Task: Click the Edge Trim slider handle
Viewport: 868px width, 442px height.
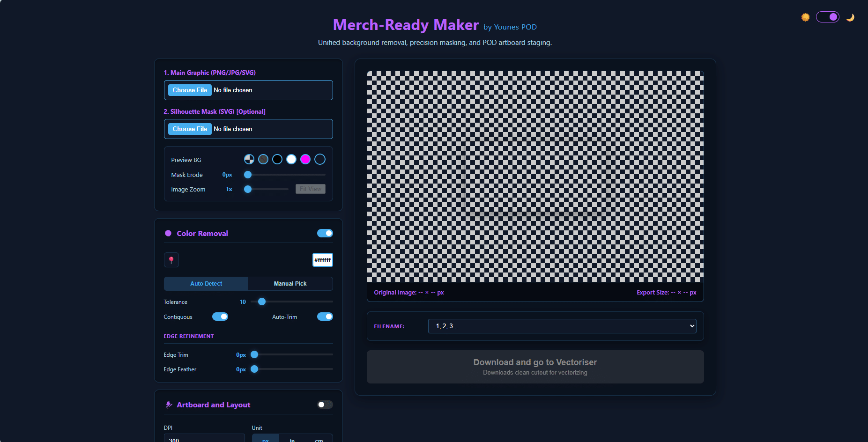Action: point(254,354)
